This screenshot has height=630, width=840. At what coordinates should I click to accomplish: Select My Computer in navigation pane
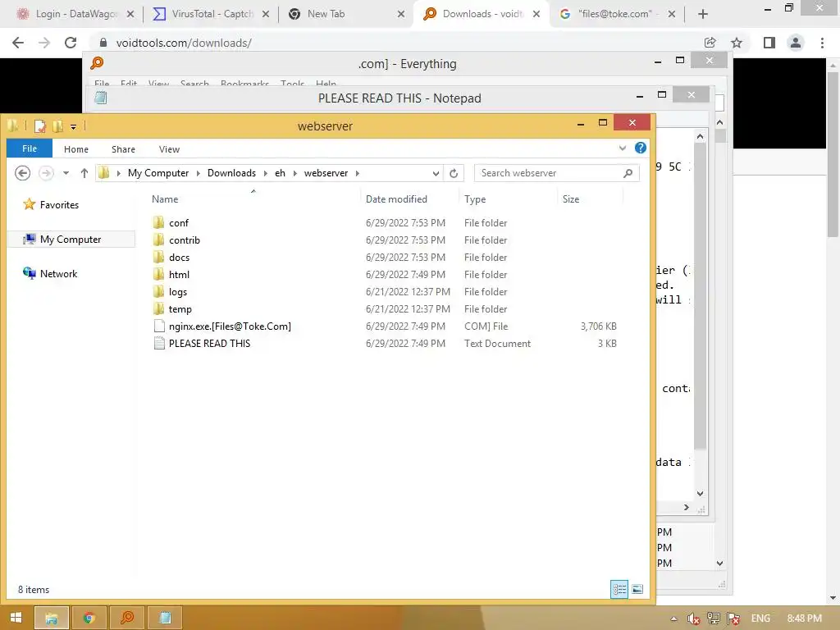pyautogui.click(x=71, y=240)
